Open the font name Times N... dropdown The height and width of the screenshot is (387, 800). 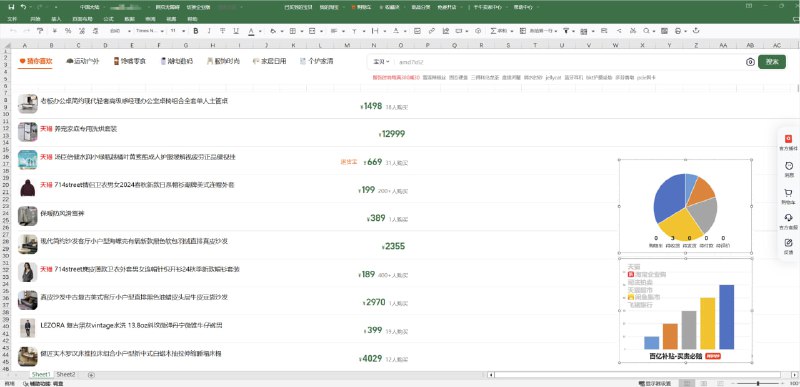pyautogui.click(x=148, y=31)
